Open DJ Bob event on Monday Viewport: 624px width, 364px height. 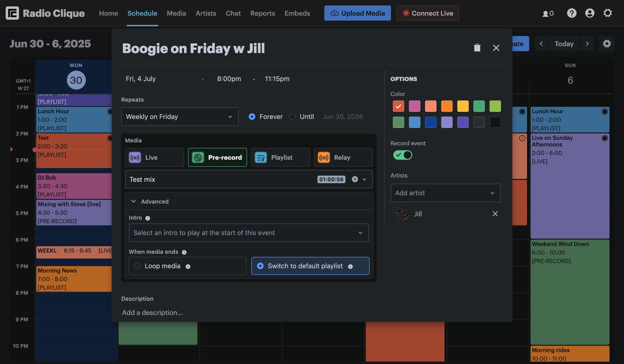pyautogui.click(x=74, y=186)
